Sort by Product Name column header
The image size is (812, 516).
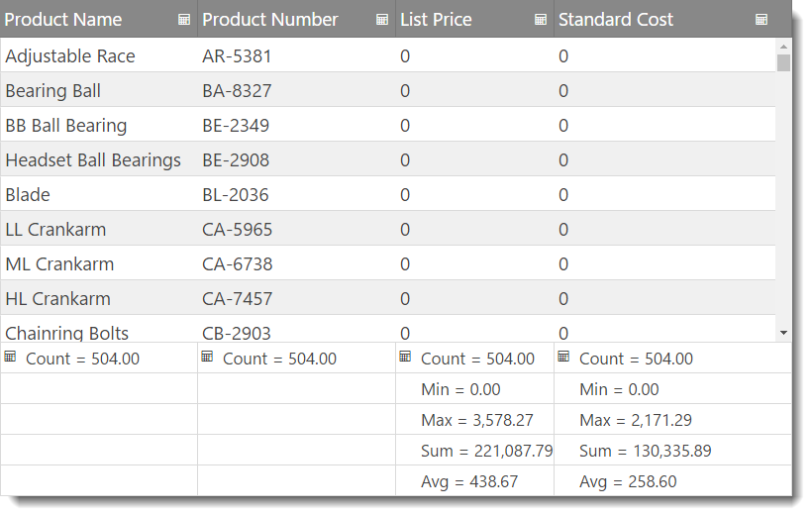pos(63,20)
